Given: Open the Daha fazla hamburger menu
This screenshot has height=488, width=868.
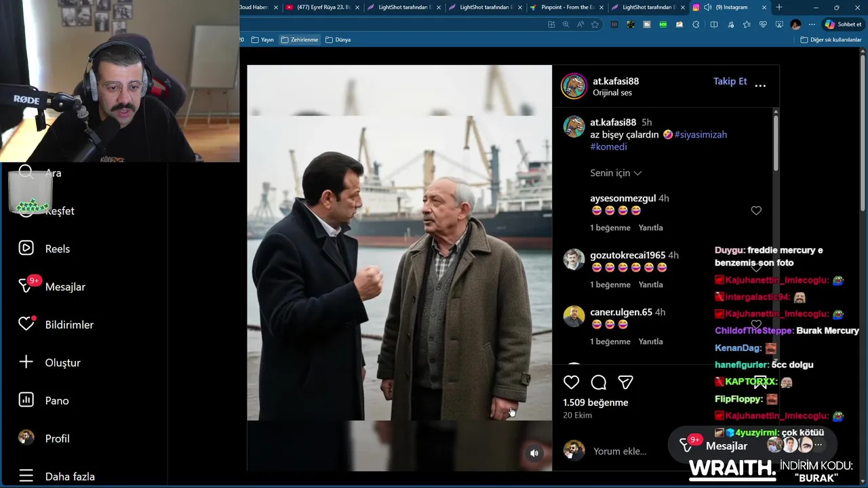Looking at the screenshot, I should click(26, 476).
